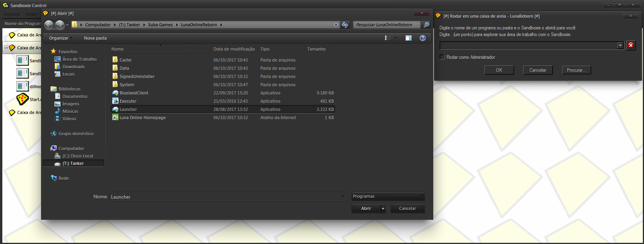Select (C:) Disco Local drive
The width and height of the screenshot is (644, 244).
(78, 156)
